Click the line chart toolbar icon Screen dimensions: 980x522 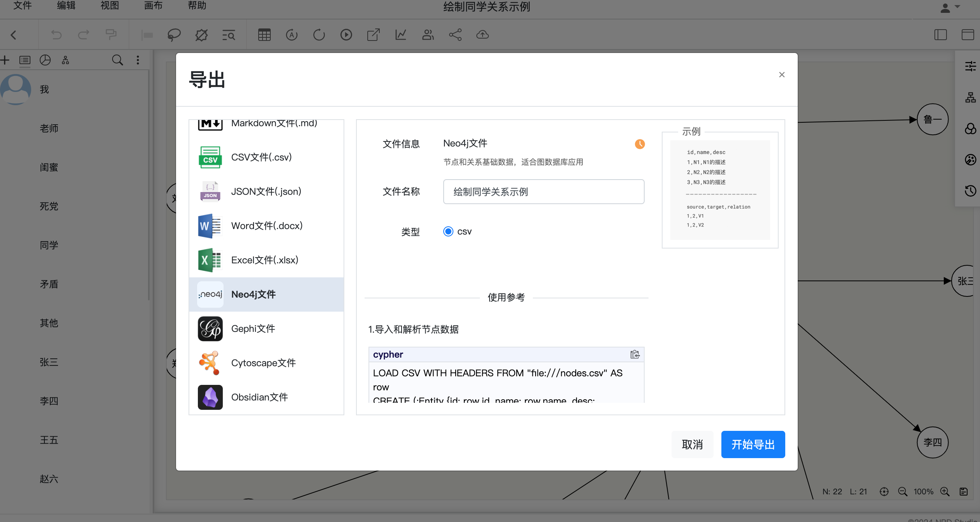[400, 35]
